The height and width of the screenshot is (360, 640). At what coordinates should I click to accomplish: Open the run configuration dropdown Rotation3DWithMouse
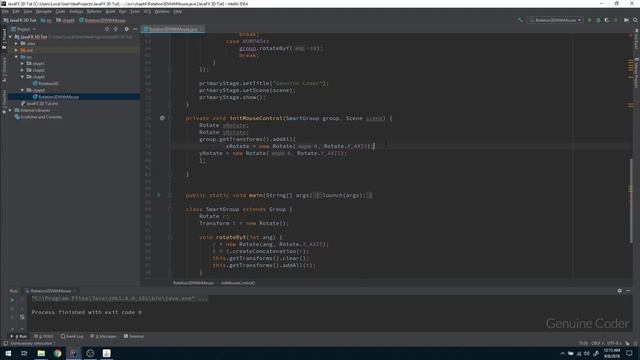pyautogui.click(x=555, y=20)
